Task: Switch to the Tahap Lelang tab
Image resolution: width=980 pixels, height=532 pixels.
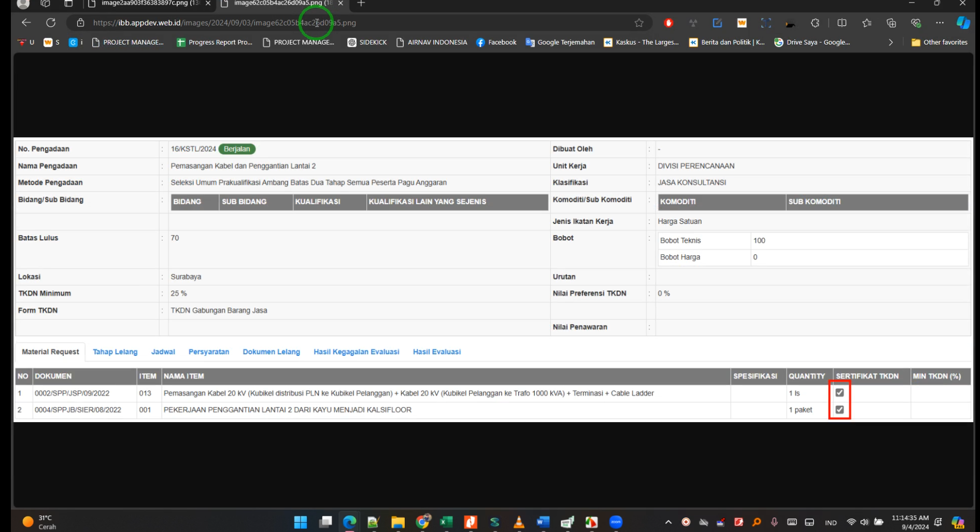Action: click(115, 352)
